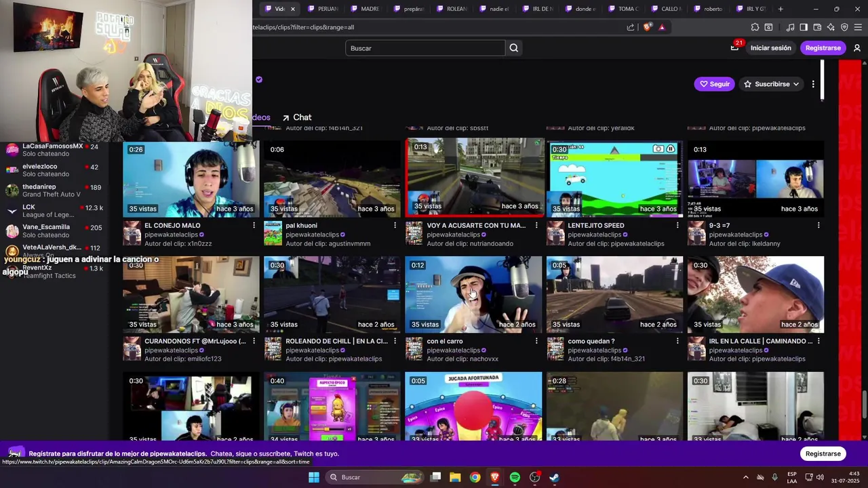Click the Brave Rewards triangle icon

click(x=662, y=27)
